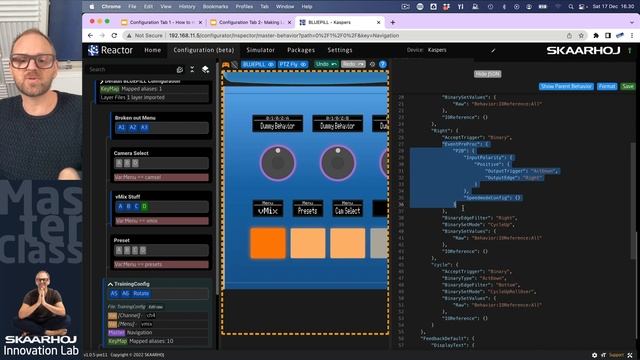Open the Packages tab
Image resolution: width=640 pixels, height=360 pixels.
301,50
